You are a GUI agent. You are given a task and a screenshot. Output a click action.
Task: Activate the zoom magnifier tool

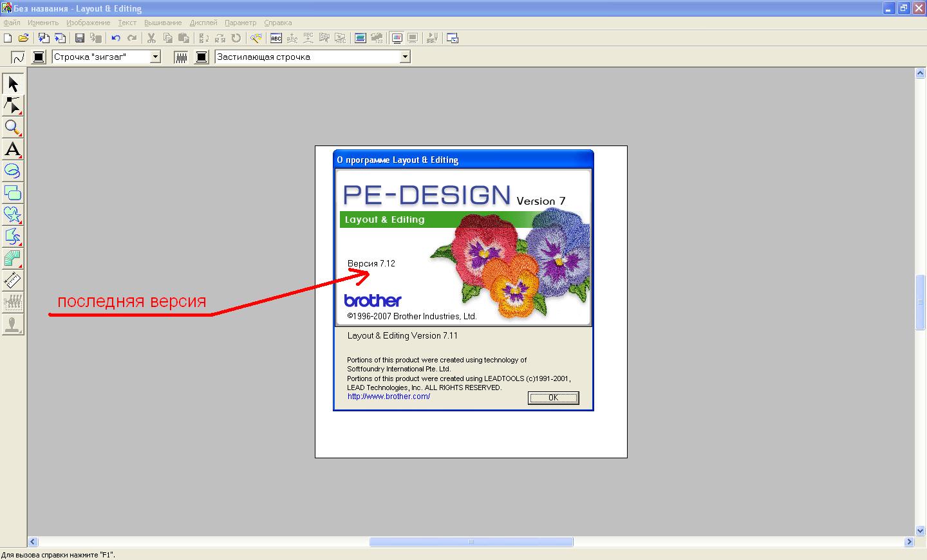[13, 127]
